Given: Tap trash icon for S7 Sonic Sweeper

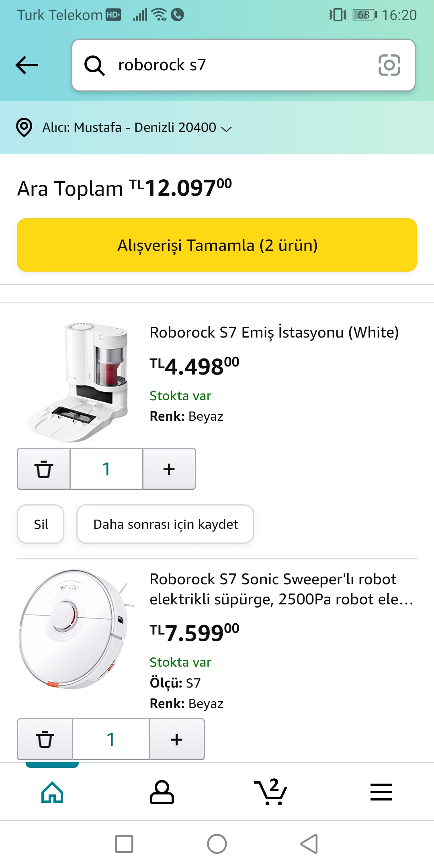Looking at the screenshot, I should point(45,739).
